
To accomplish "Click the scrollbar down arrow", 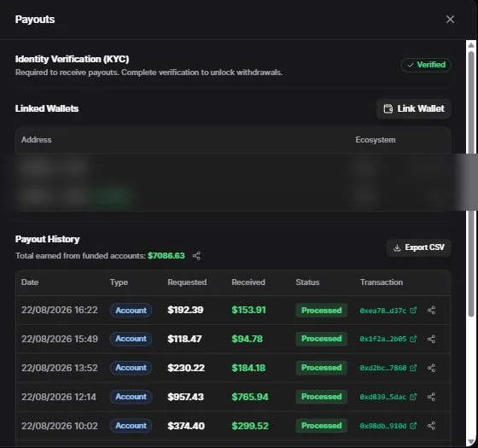I will (x=471, y=442).
